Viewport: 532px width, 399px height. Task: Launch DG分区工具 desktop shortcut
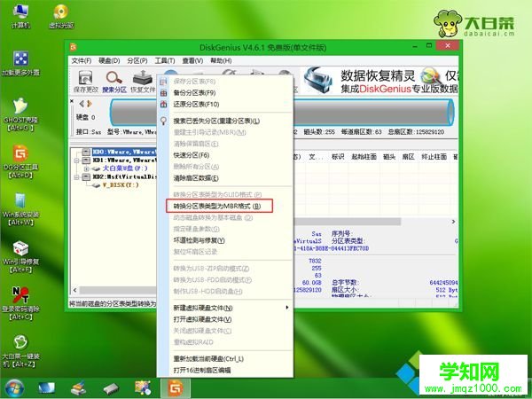[20, 162]
